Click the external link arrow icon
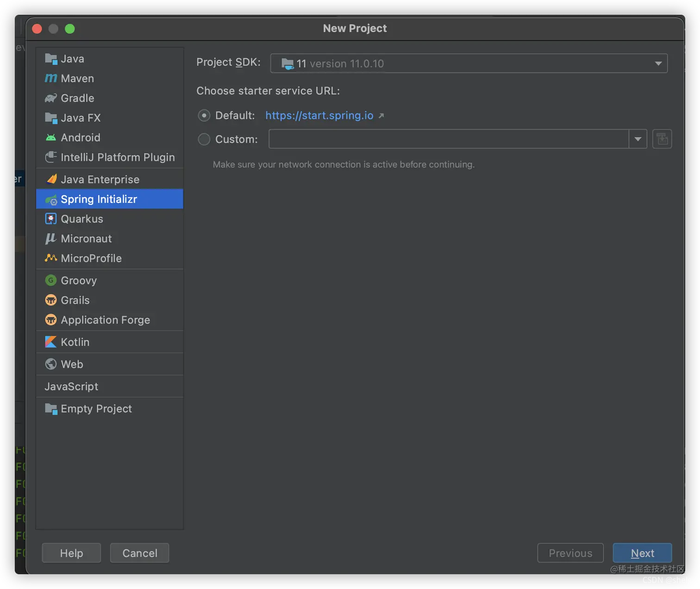 pos(381,116)
